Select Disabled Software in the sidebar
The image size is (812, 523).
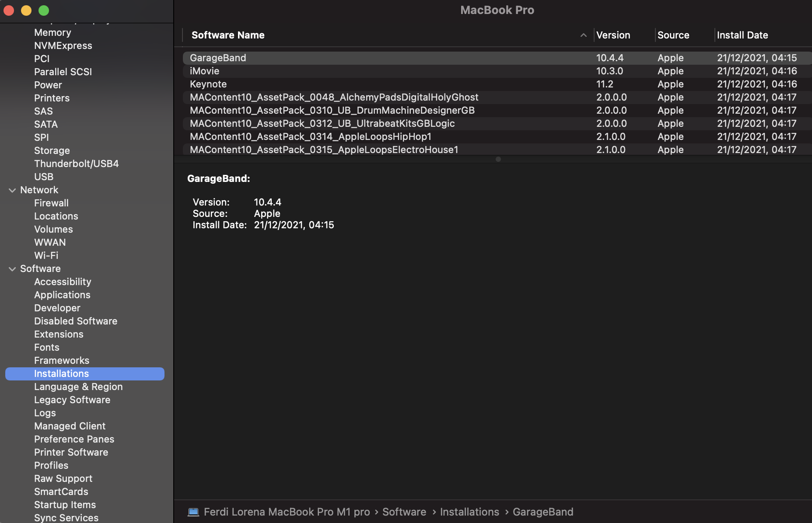(76, 321)
